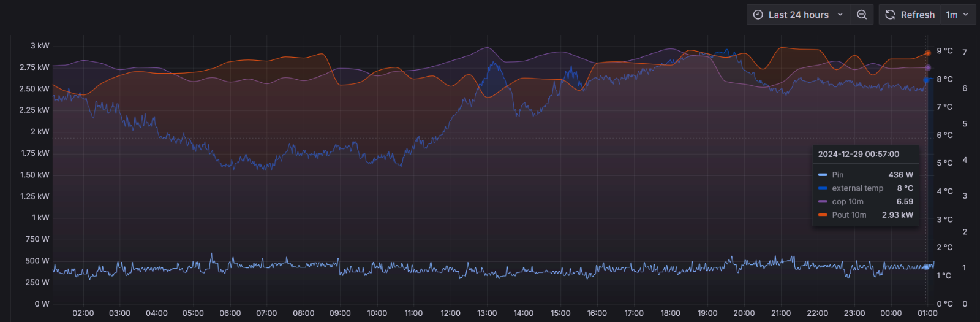
Task: Click the Refresh dashboard button
Action: click(x=910, y=15)
